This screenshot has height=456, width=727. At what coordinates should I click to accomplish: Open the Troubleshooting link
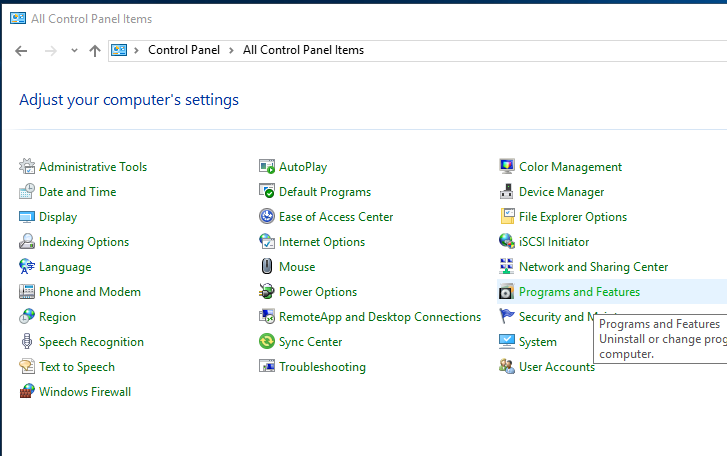[322, 367]
